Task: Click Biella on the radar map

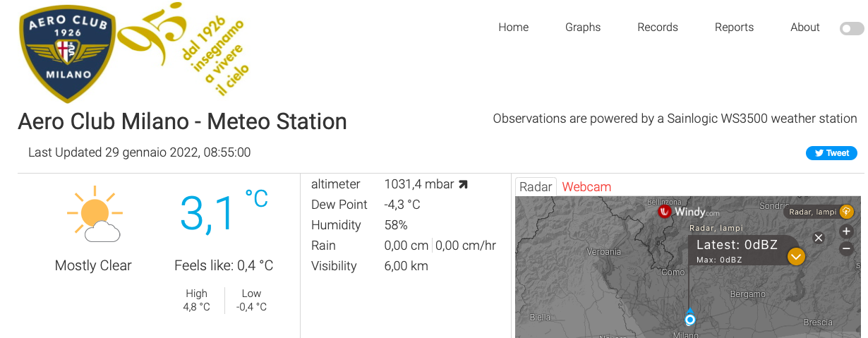Action: tap(540, 318)
